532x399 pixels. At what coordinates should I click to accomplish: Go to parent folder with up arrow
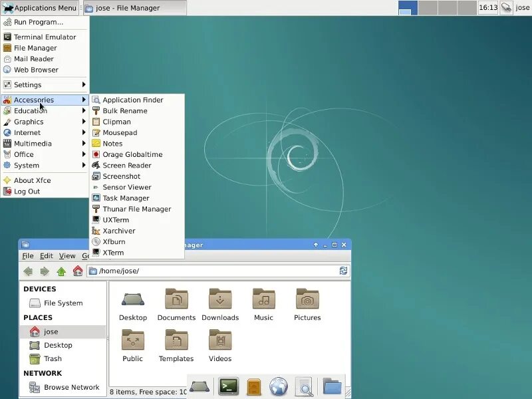click(61, 271)
